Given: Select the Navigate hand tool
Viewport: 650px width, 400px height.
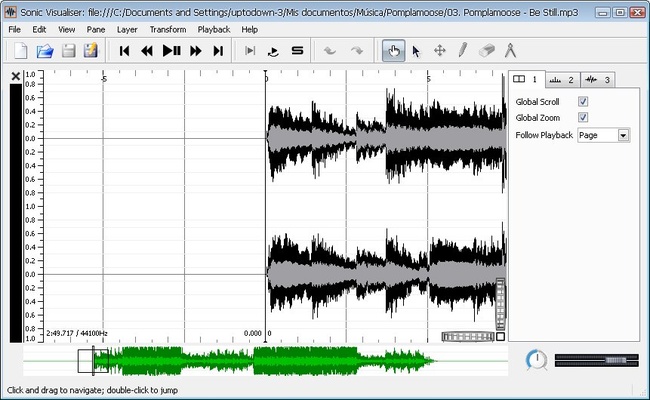Looking at the screenshot, I should (x=393, y=51).
